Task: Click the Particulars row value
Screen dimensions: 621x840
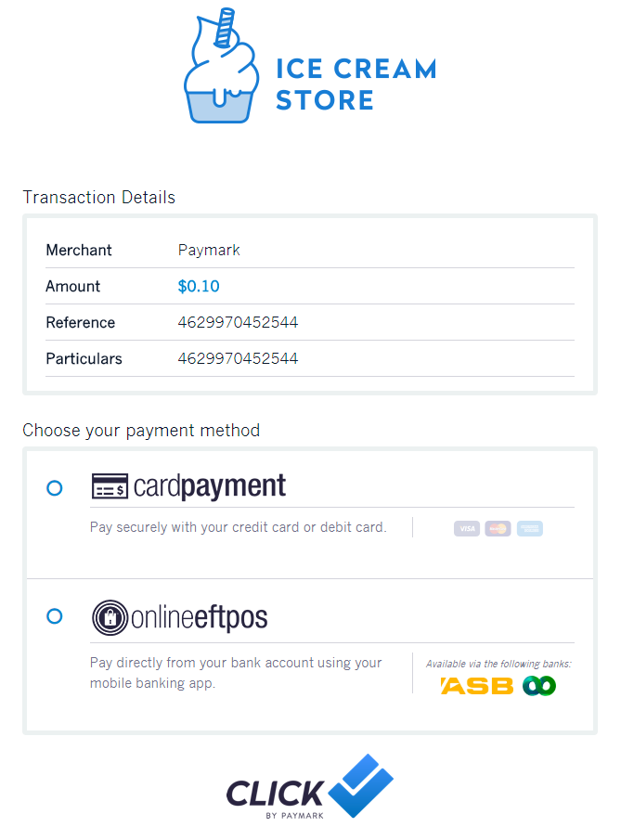Action: click(x=238, y=358)
